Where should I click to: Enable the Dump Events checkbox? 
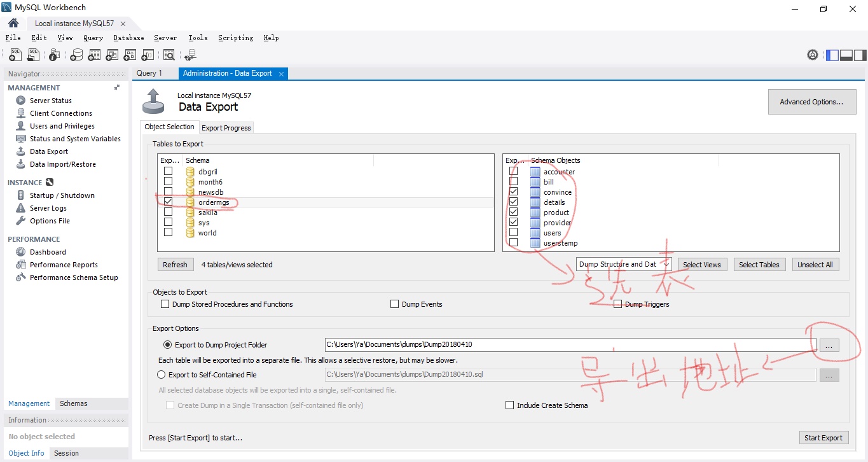click(394, 304)
